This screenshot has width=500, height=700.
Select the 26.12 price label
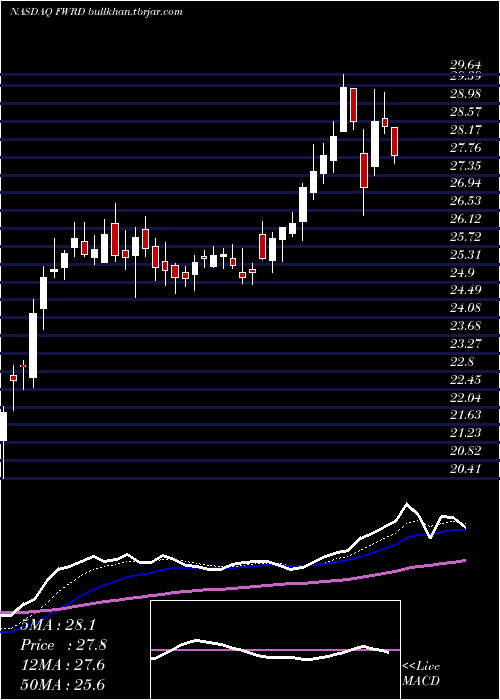tap(465, 219)
